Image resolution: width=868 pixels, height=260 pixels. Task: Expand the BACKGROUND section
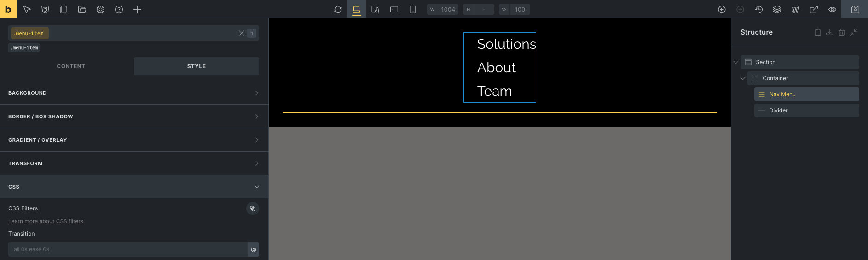tap(134, 93)
